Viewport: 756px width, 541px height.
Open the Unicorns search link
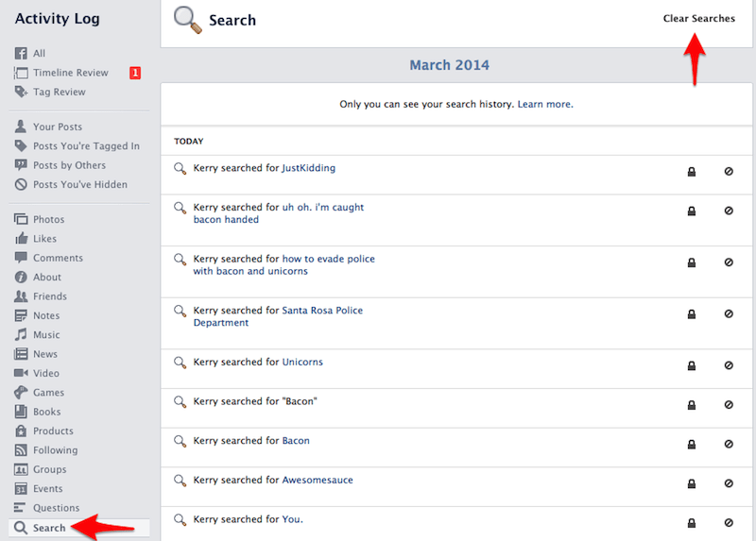pos(302,362)
